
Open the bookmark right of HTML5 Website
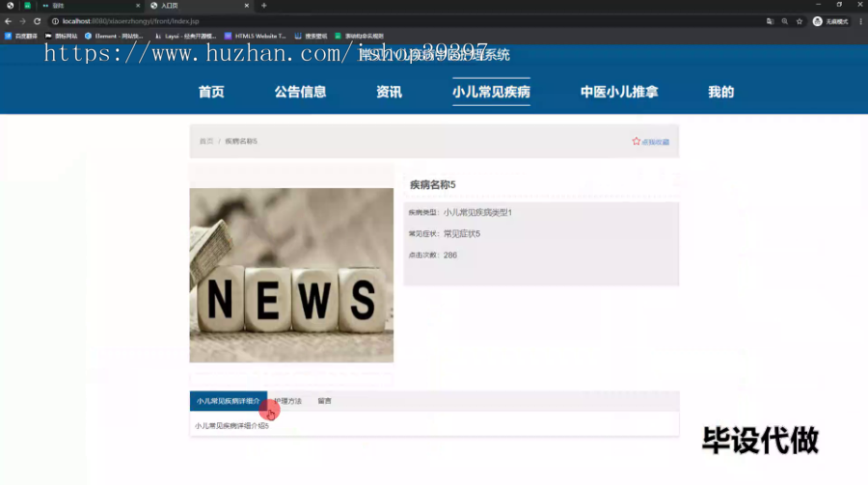pyautogui.click(x=312, y=36)
